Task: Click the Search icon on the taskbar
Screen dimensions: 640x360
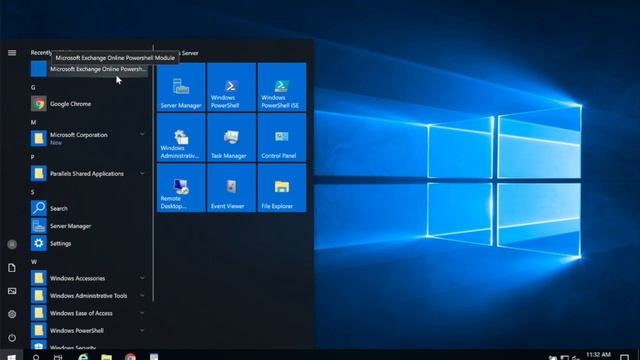Action: pos(36,357)
